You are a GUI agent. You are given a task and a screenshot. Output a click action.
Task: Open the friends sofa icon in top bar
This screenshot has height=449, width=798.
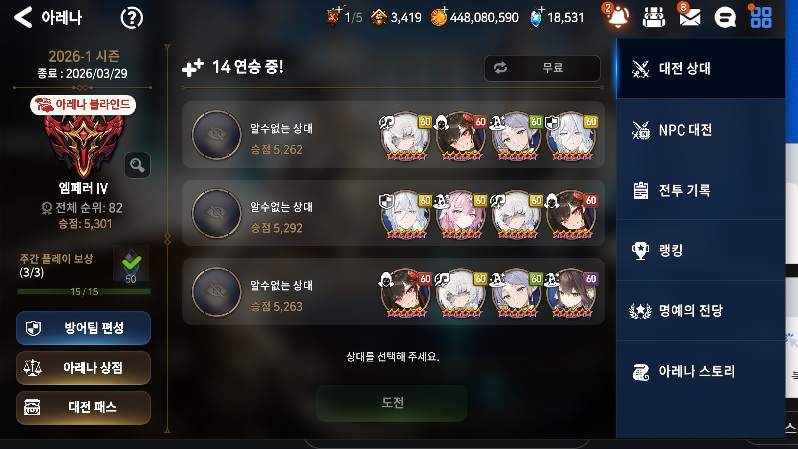[653, 18]
